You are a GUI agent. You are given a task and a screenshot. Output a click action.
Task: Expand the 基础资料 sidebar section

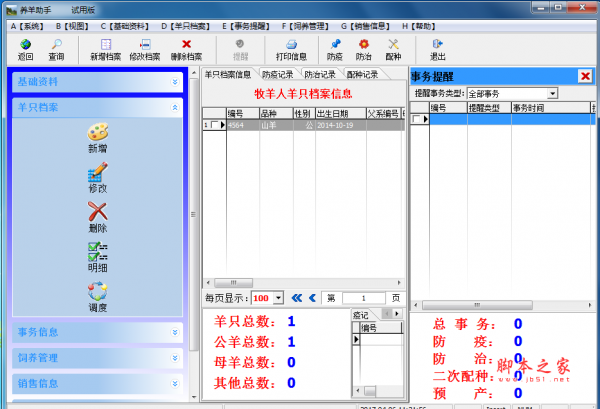coord(175,82)
